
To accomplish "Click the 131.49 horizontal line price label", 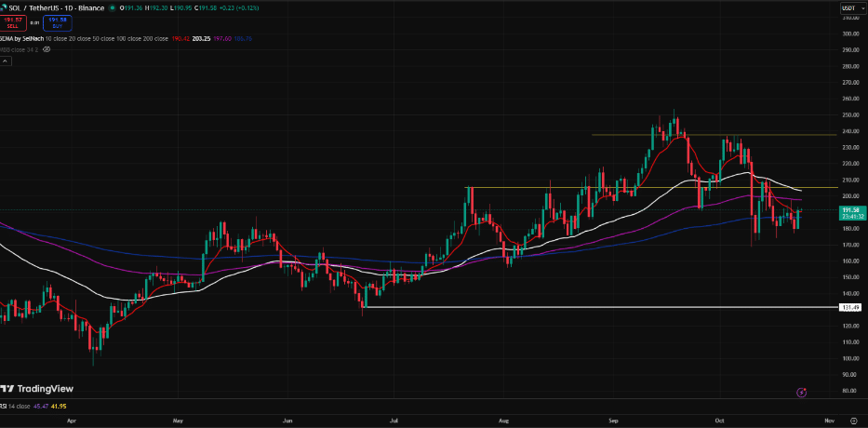I will click(850, 307).
